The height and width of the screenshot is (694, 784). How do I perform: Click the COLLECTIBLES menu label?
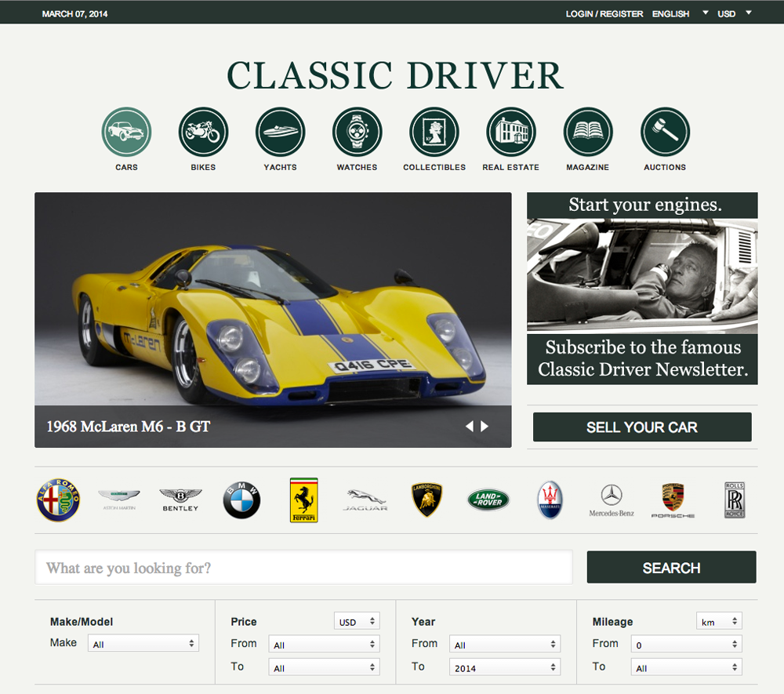pos(434,167)
